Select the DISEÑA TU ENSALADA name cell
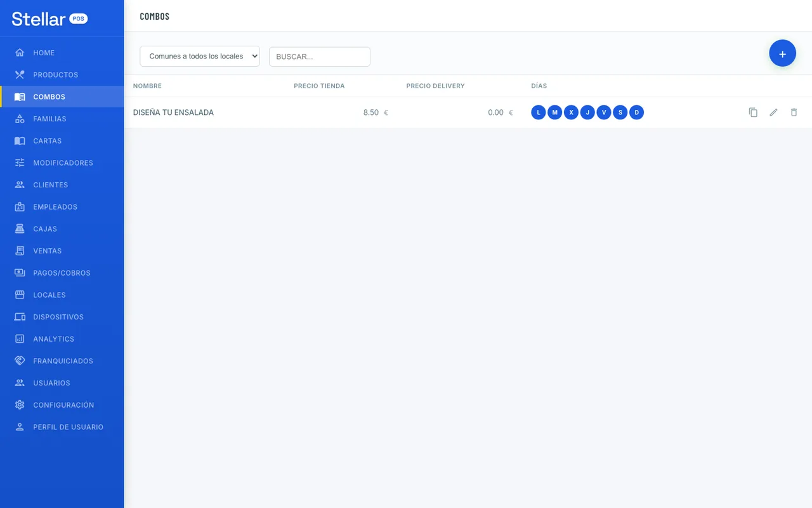The height and width of the screenshot is (508, 812). 173,112
